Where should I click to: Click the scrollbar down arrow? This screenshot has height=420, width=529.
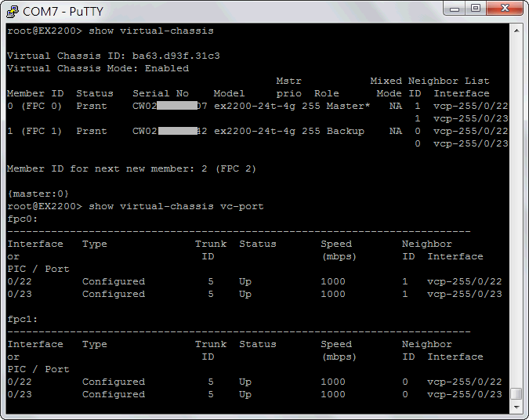point(516,407)
